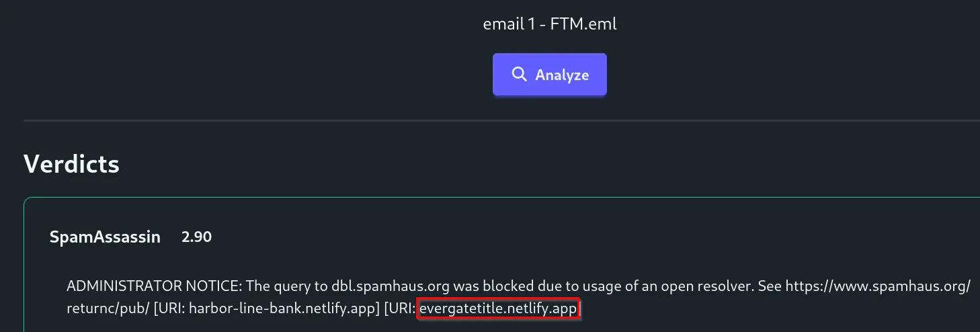
Task: Click the "[URI:" label before evergatetitle
Action: click(x=401, y=309)
